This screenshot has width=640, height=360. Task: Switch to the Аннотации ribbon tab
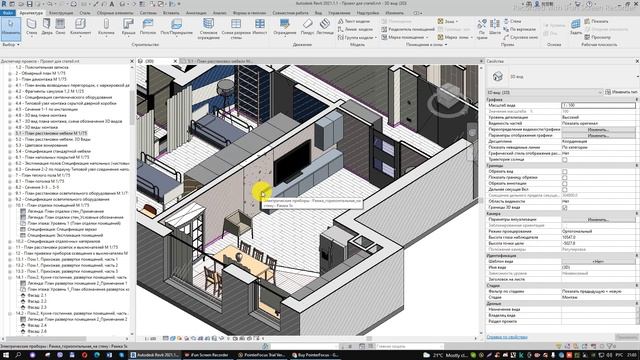(x=196, y=13)
